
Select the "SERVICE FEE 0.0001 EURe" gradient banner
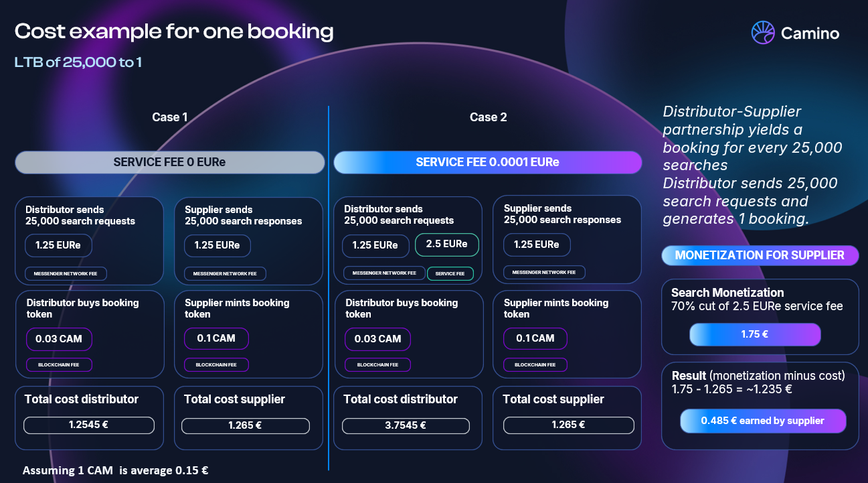(x=487, y=162)
